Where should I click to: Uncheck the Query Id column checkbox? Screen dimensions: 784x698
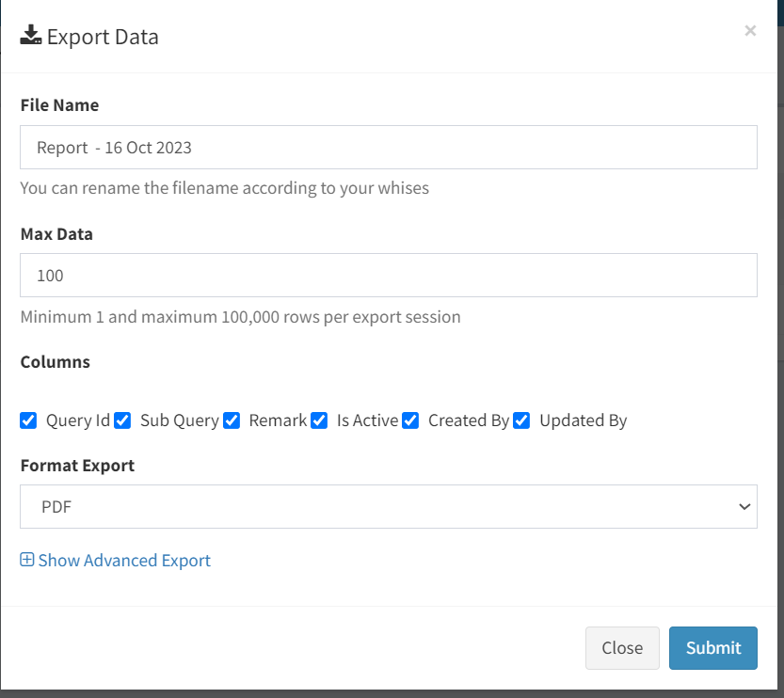pos(28,420)
